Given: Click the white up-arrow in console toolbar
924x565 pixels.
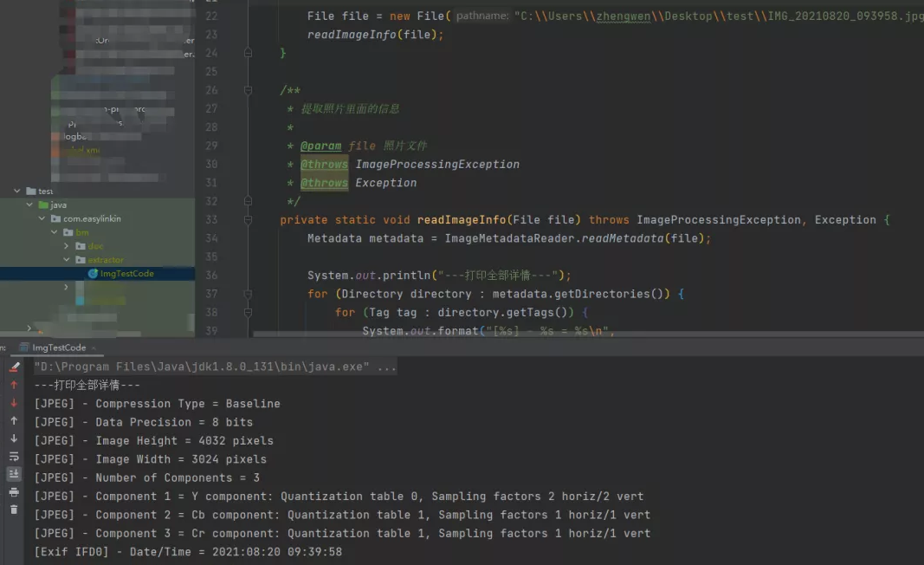Looking at the screenshot, I should [x=14, y=421].
